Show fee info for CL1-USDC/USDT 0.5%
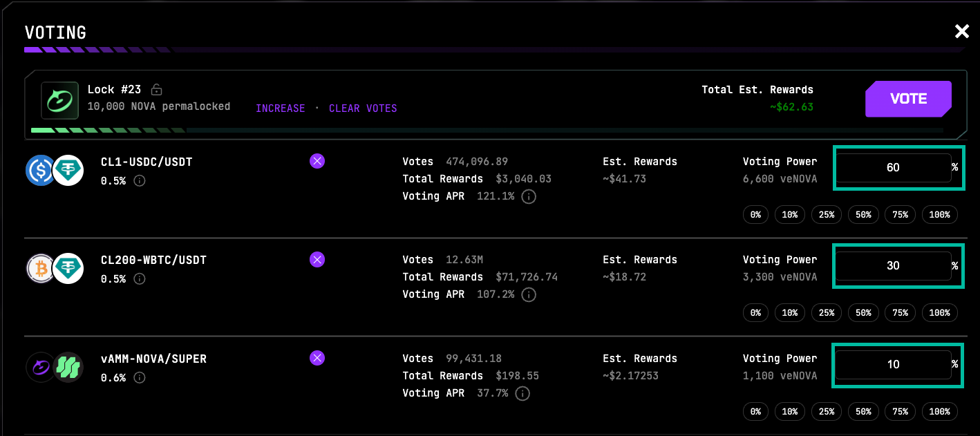 [139, 181]
